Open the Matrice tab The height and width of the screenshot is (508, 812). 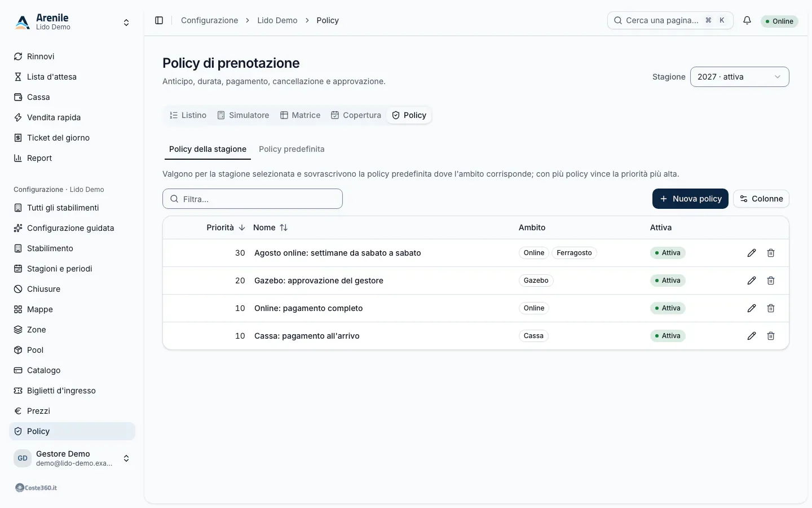[x=301, y=115]
